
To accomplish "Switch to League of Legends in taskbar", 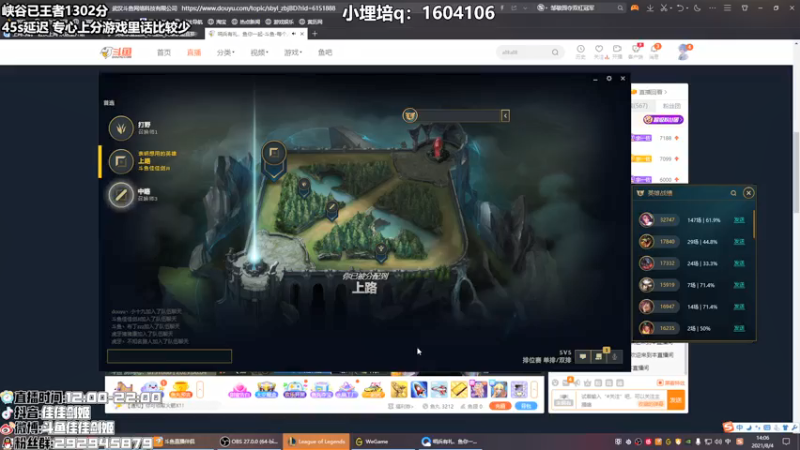I will pyautogui.click(x=316, y=441).
